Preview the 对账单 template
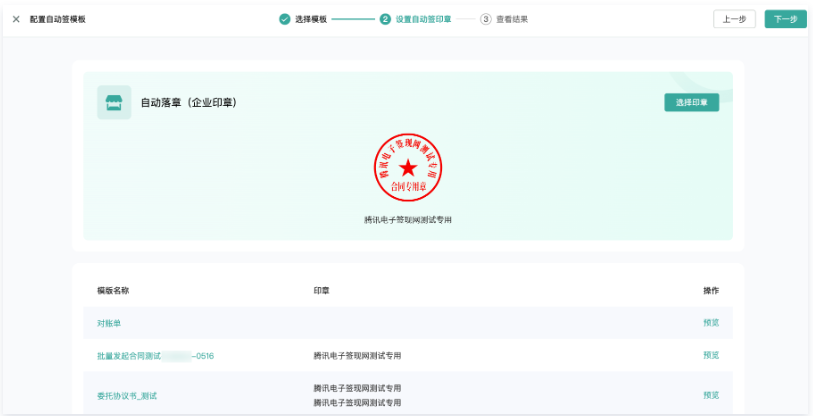The width and height of the screenshot is (813, 416). [x=711, y=323]
